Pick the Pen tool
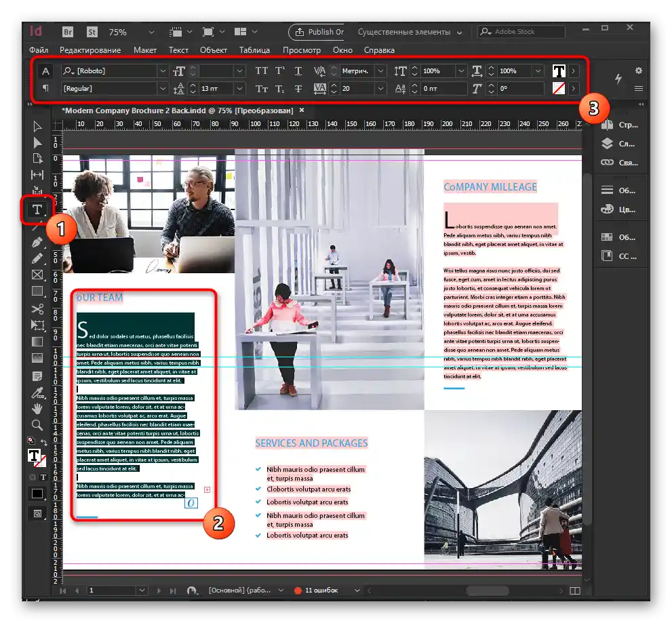The height and width of the screenshot is (623, 672). click(x=37, y=243)
